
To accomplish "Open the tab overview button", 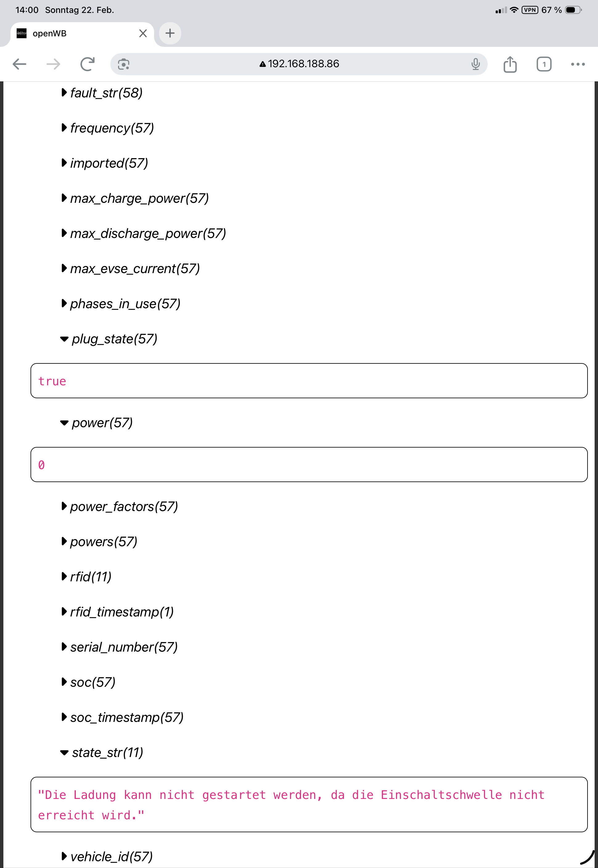I will point(543,64).
